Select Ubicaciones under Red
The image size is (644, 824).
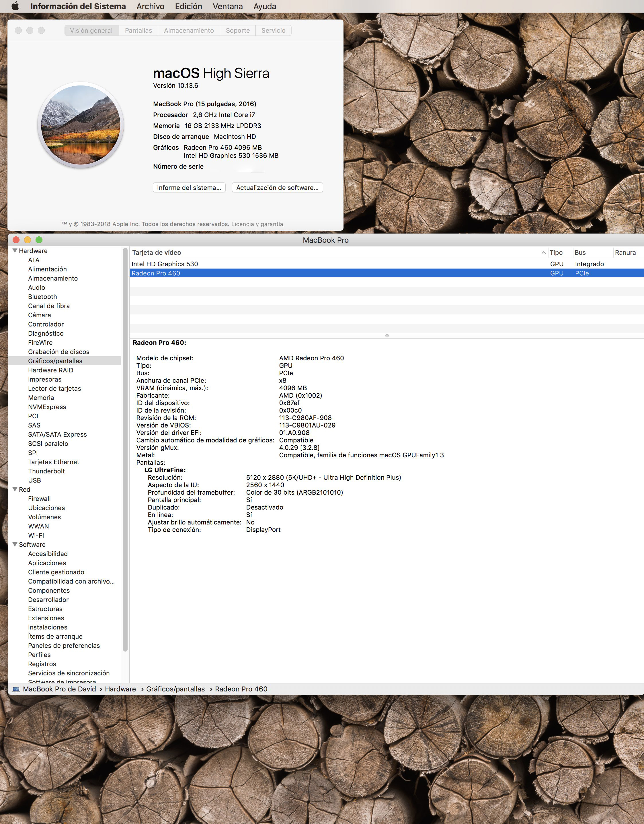coord(46,508)
